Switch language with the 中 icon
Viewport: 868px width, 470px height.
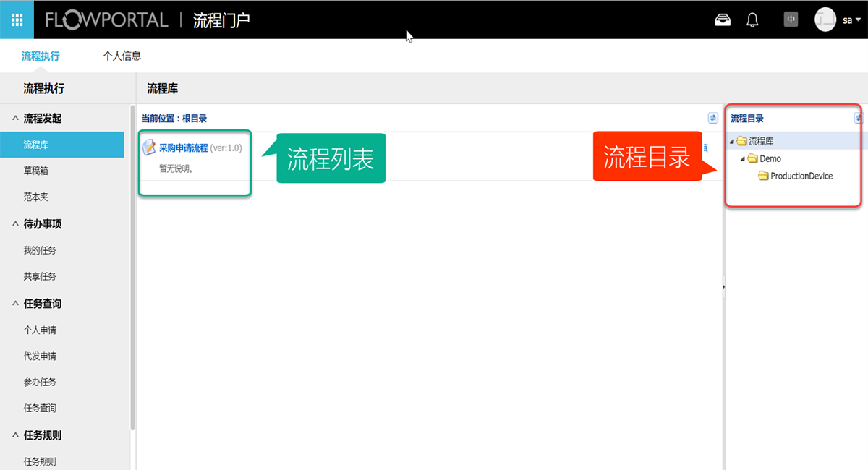791,20
